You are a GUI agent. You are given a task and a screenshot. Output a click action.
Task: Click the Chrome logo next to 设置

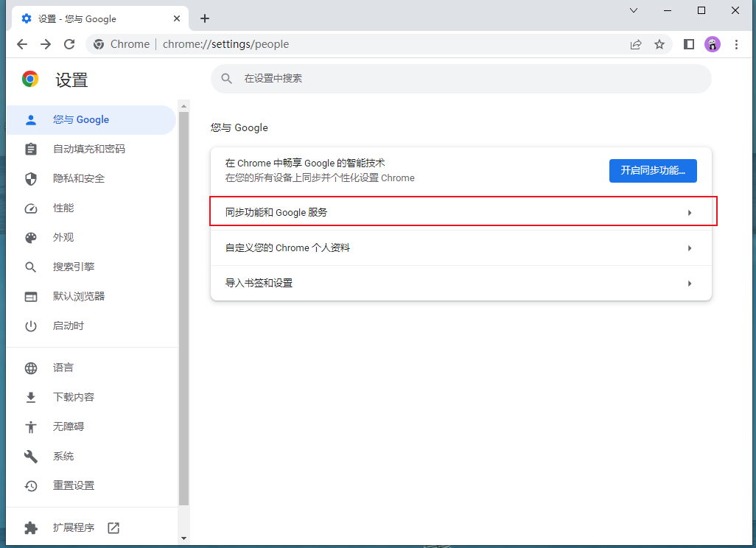coord(30,79)
